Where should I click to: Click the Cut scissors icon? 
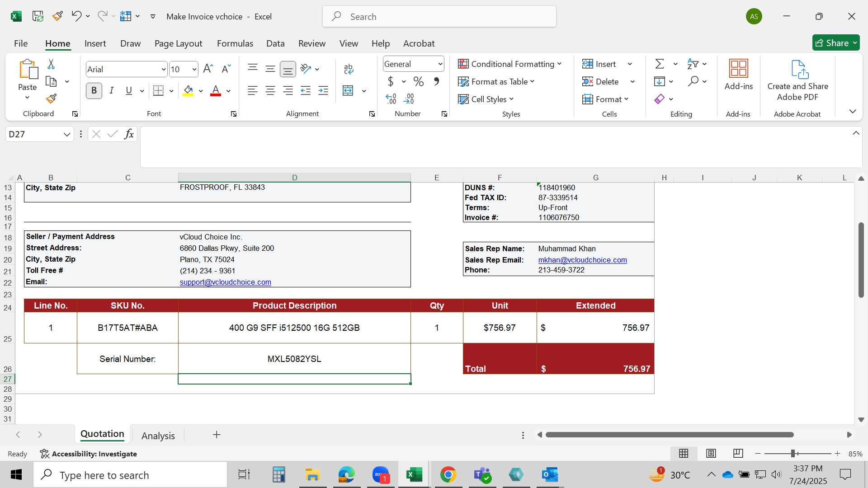pos(51,64)
